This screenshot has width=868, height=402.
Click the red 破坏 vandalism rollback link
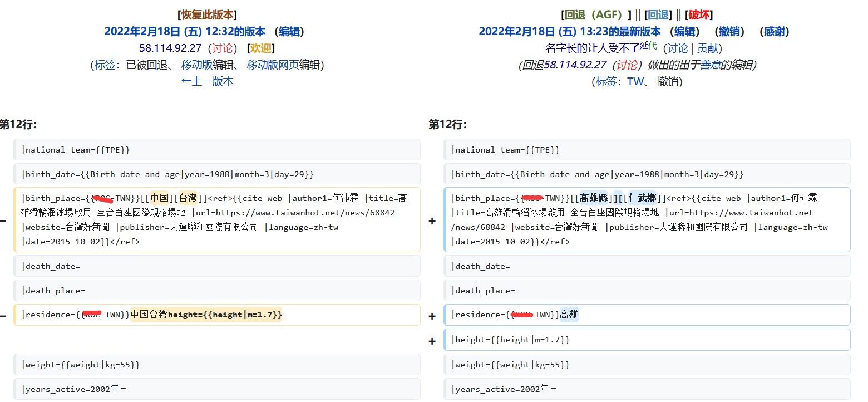coord(699,15)
